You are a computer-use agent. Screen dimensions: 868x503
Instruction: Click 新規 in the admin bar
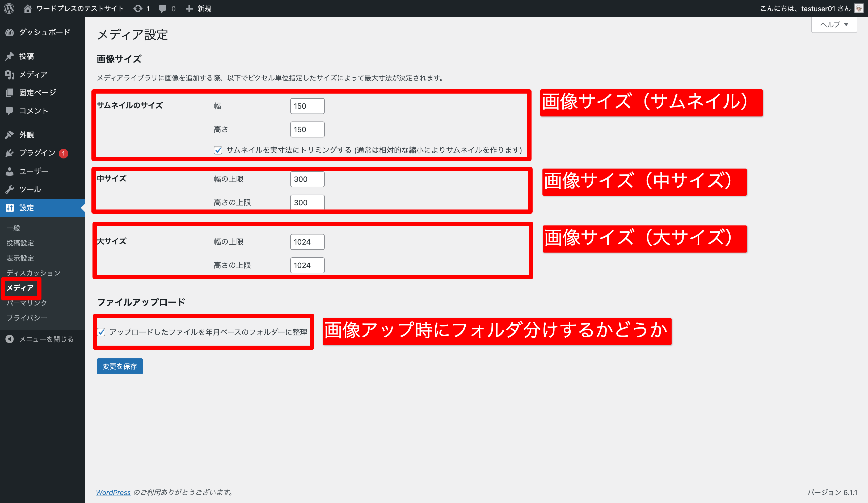(x=204, y=9)
